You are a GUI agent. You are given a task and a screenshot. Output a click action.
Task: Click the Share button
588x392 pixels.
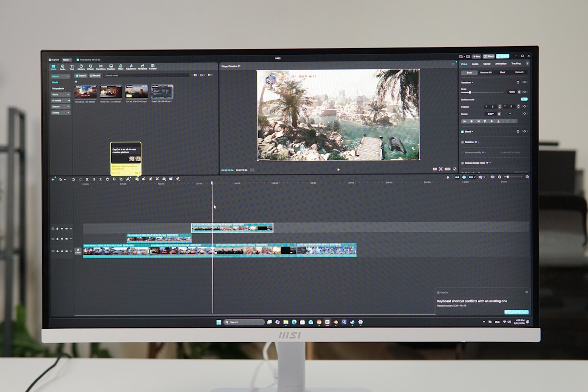pos(489,56)
